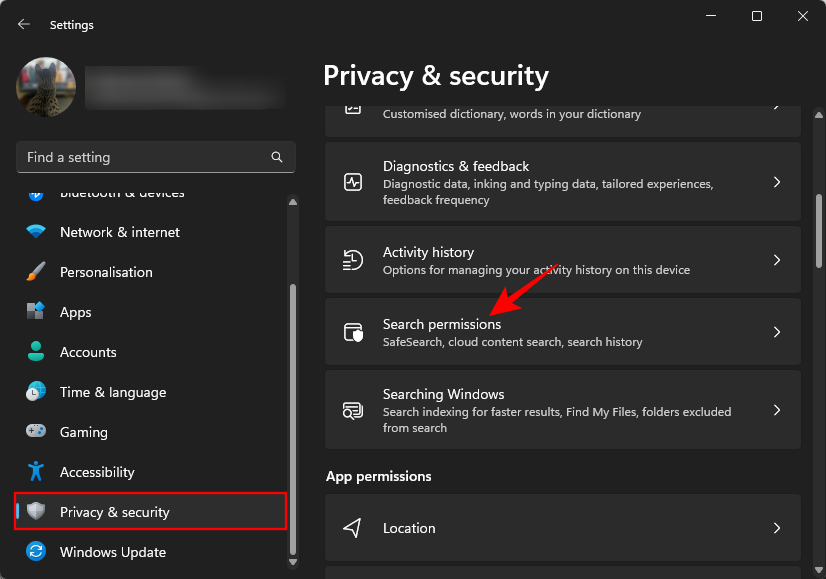Expand the Diagnostics & feedback chevron
The image size is (826, 579).
click(x=777, y=182)
